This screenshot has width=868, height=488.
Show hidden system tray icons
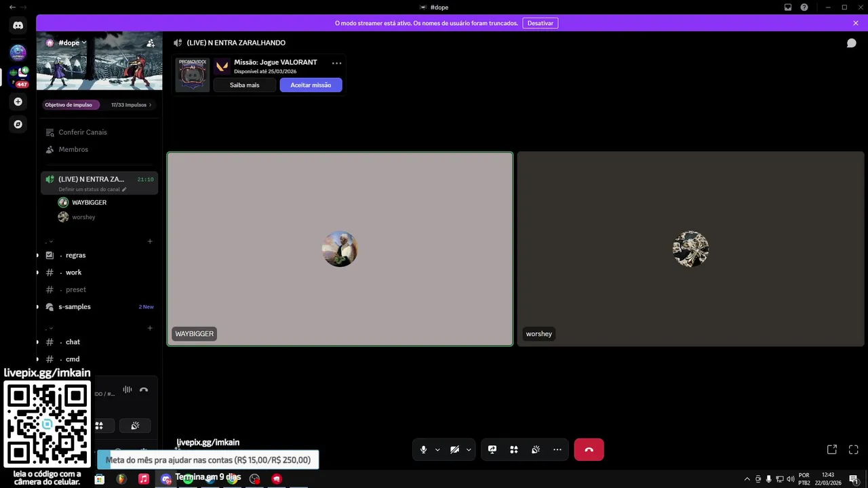(747, 479)
